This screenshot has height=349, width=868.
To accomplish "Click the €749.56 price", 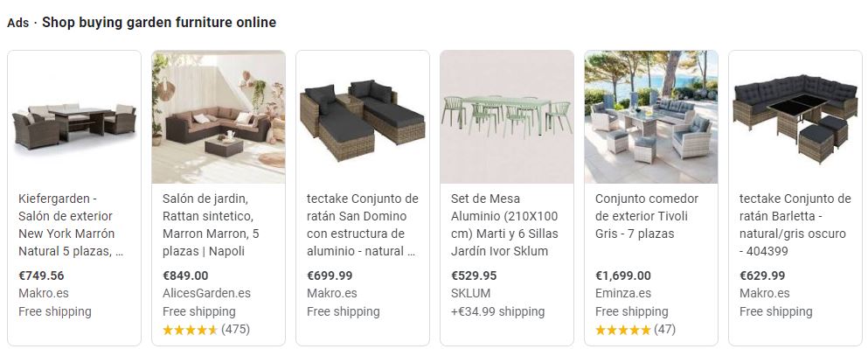I will click(x=41, y=276).
